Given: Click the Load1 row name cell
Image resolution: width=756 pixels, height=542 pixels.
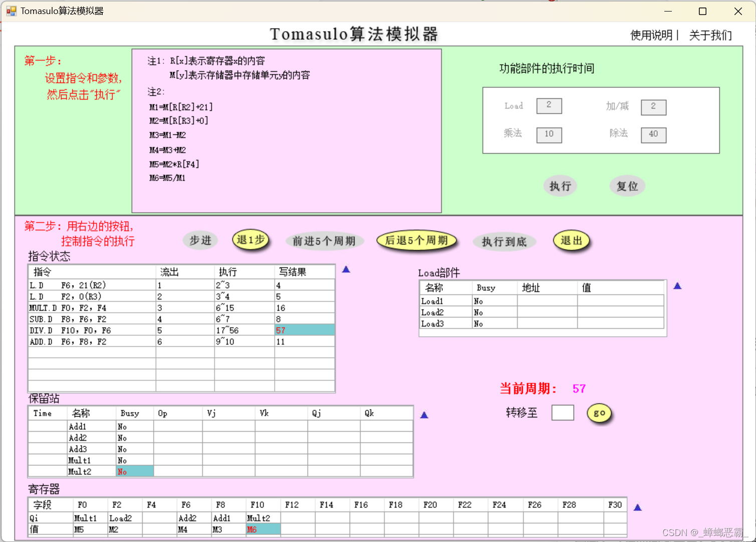Looking at the screenshot, I should point(446,301).
